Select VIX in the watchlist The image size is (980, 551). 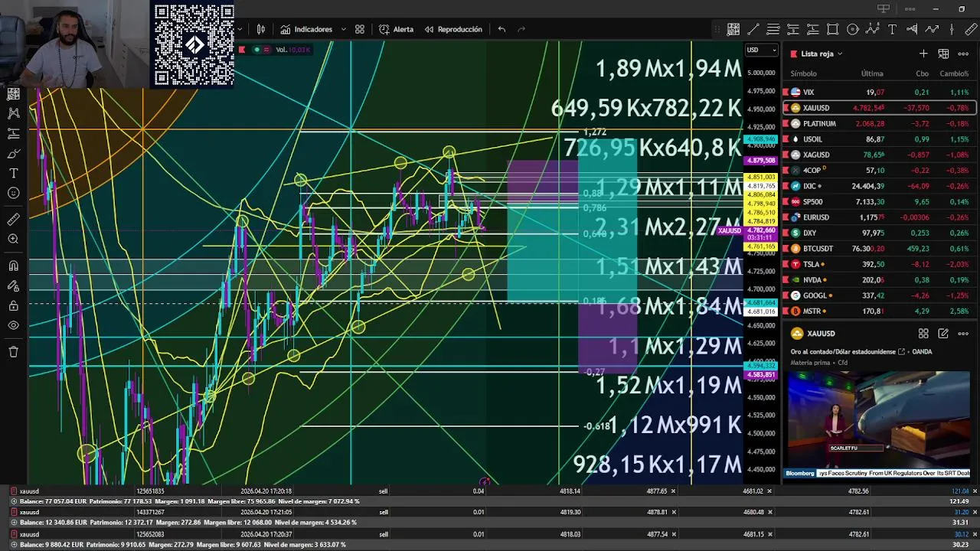point(879,92)
